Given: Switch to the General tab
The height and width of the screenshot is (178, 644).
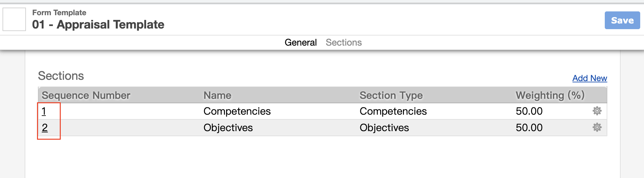Looking at the screenshot, I should (300, 42).
